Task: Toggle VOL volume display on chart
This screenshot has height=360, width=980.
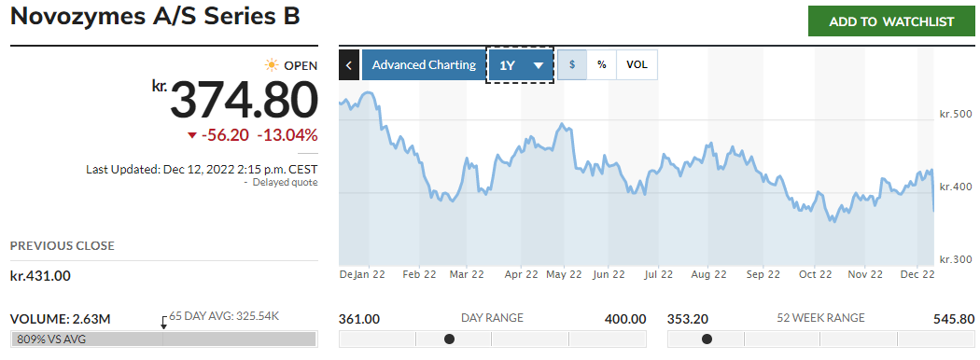Action: (x=637, y=65)
